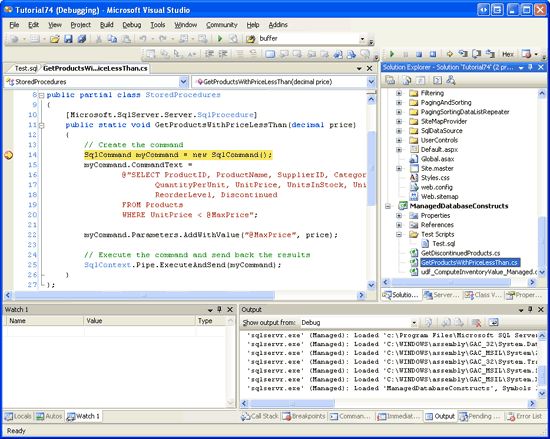Click the Clear All icon in the Output toolbar
This screenshot has height=439, width=550.
[476, 323]
